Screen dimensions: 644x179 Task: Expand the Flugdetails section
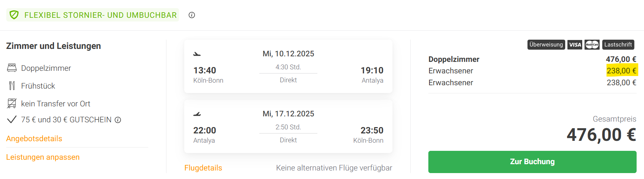(203, 168)
